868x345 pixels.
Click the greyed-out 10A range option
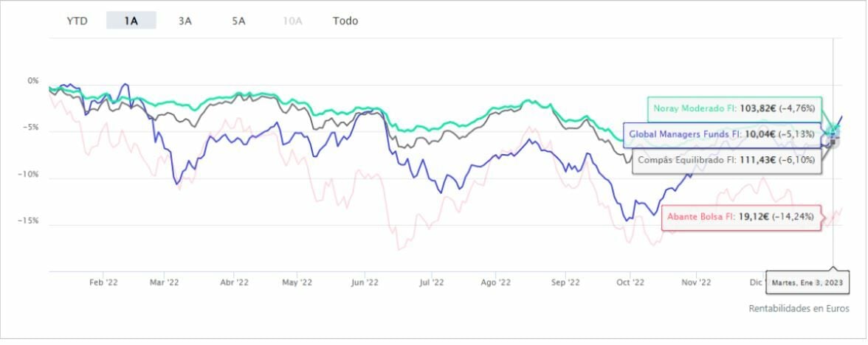tap(292, 21)
